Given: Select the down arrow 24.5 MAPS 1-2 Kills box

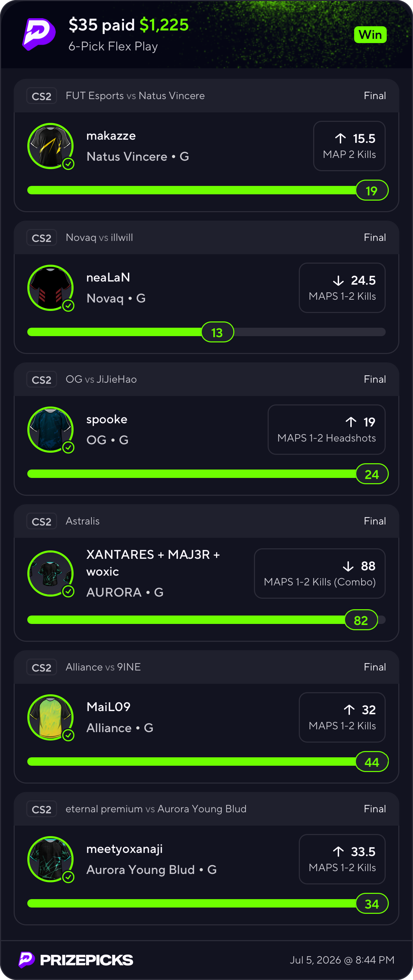Looking at the screenshot, I should (x=342, y=287).
